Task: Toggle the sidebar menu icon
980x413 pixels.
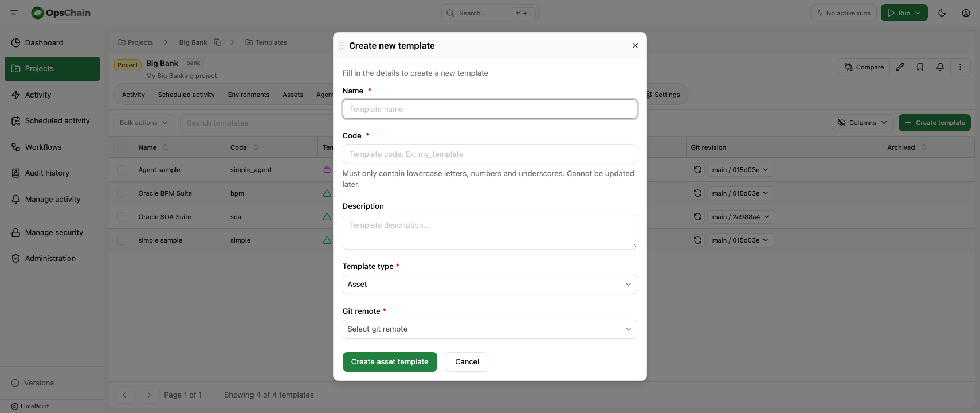Action: pyautogui.click(x=14, y=13)
